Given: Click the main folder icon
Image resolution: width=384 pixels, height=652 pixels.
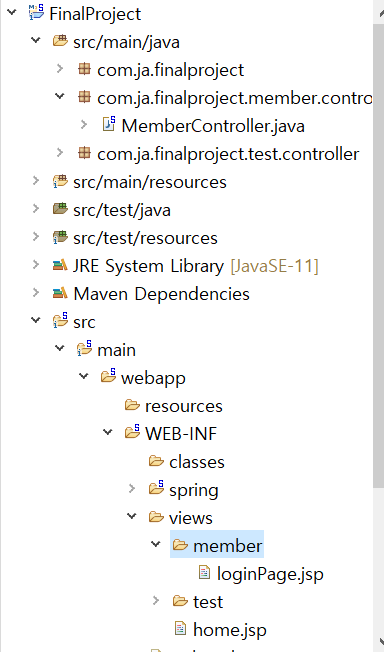Looking at the screenshot, I should (x=84, y=348).
